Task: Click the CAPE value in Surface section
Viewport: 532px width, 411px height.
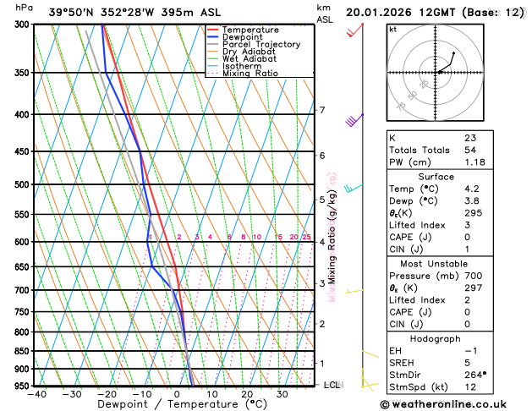Action: (468, 237)
